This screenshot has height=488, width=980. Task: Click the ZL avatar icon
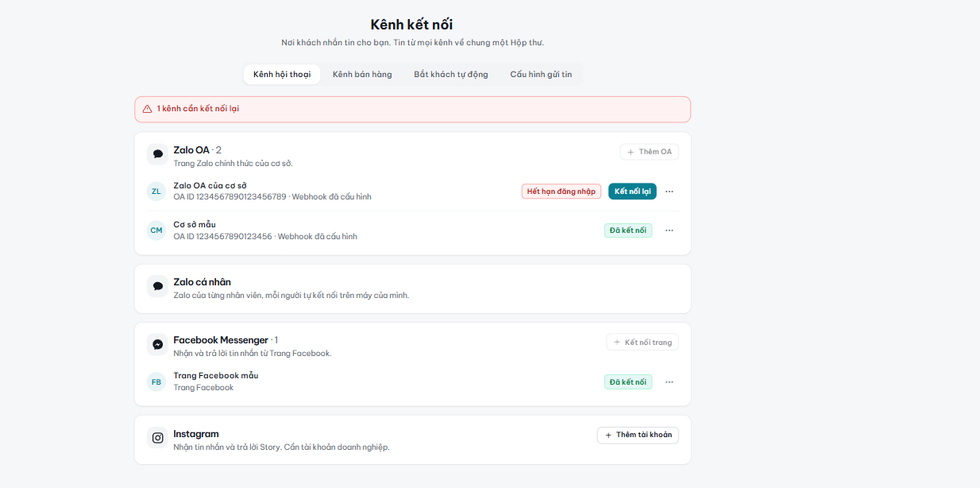click(156, 192)
